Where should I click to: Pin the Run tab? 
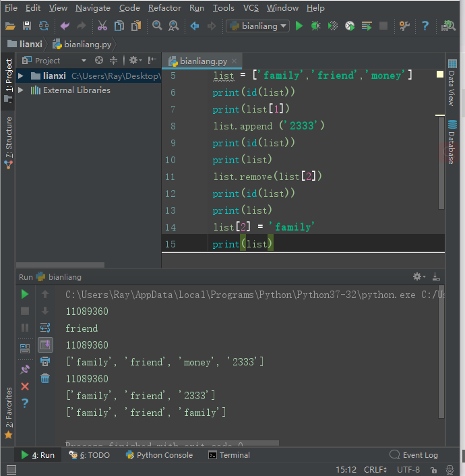(25, 369)
